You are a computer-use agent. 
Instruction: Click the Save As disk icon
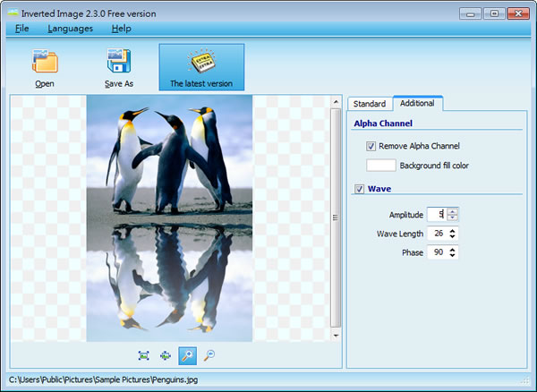(x=119, y=61)
